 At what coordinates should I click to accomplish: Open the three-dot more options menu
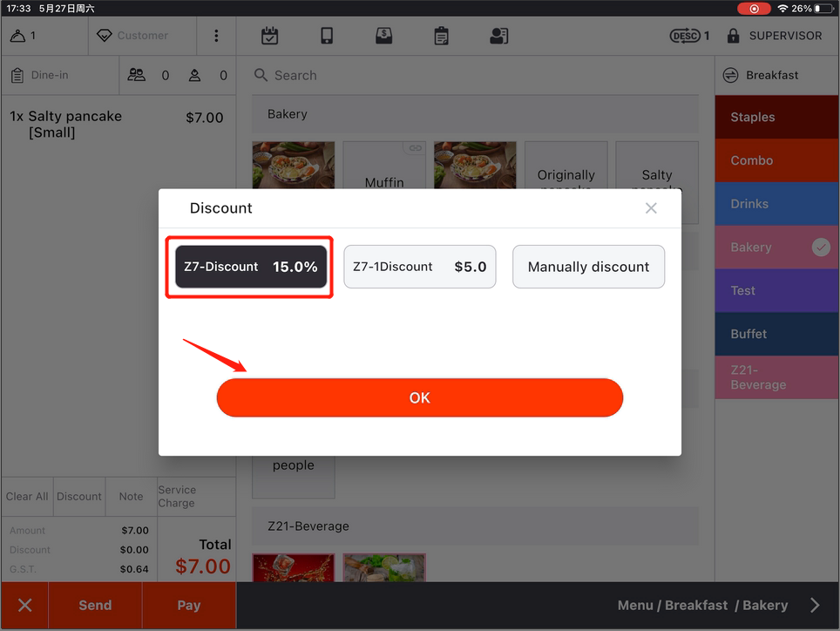click(x=216, y=36)
